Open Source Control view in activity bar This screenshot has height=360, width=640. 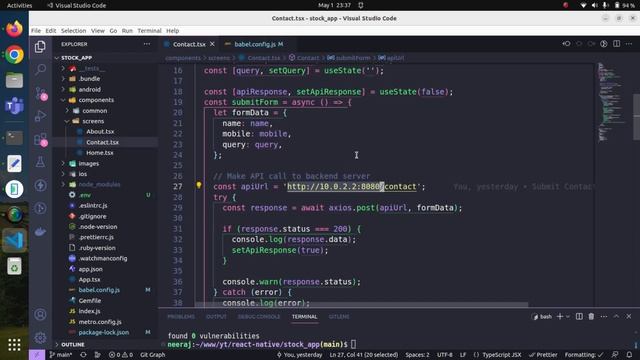coord(41,93)
